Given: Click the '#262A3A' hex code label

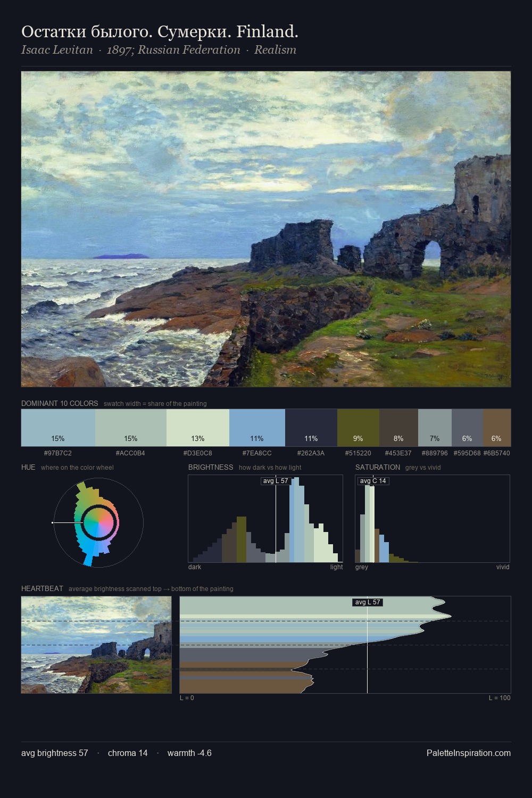Looking at the screenshot, I should click(311, 453).
